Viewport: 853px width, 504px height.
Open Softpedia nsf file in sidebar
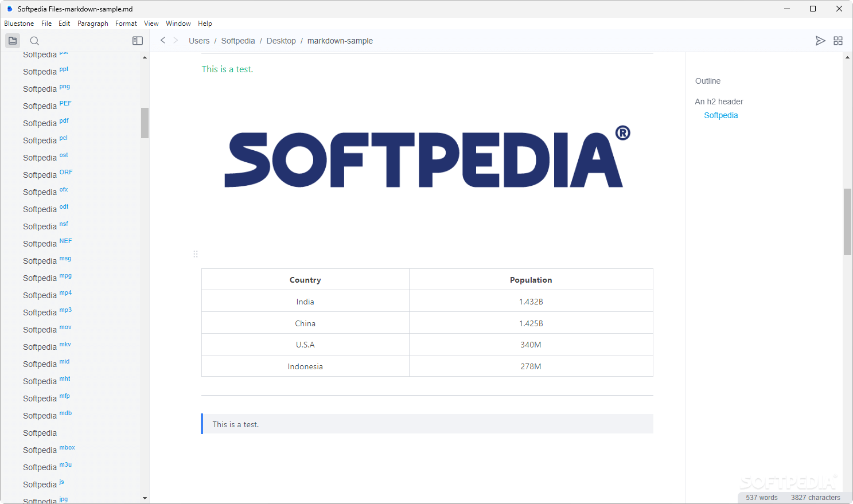click(x=45, y=226)
